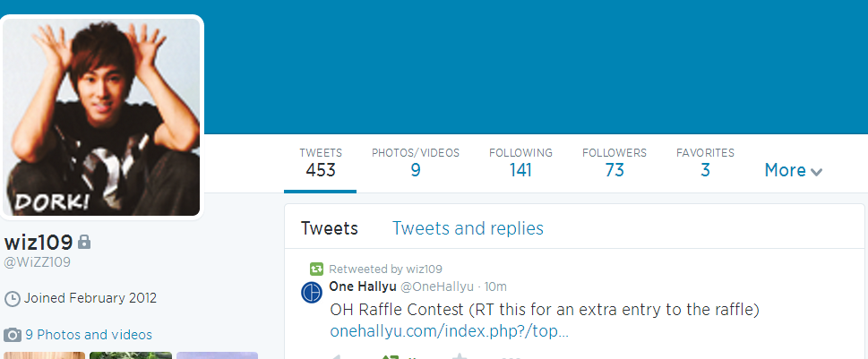The image size is (868, 359).
Task: Click the @OneHallyu handle
Action: (x=437, y=286)
